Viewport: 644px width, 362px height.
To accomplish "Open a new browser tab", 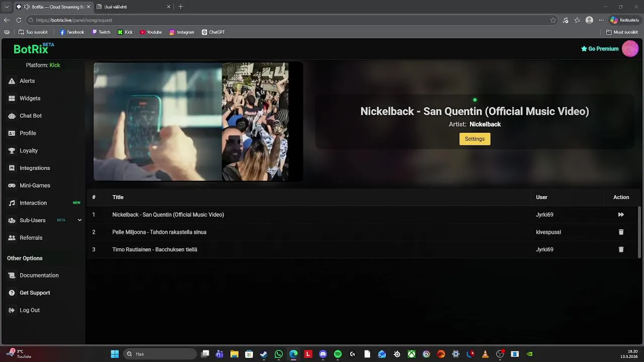I will (x=181, y=7).
